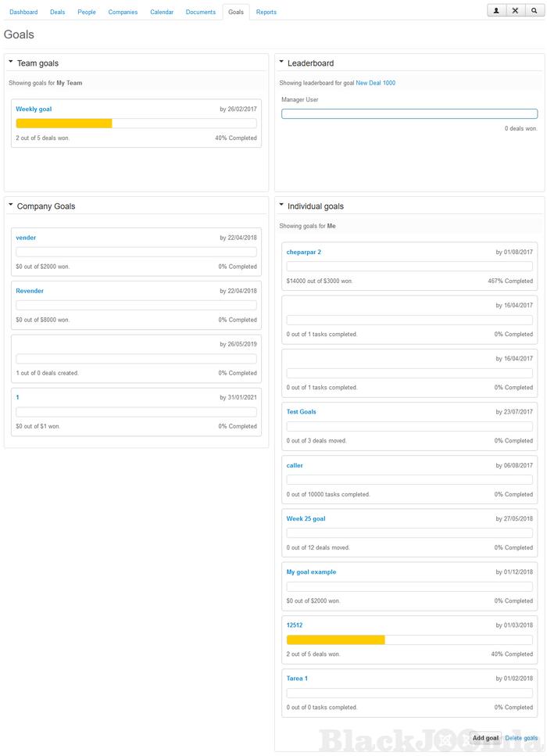This screenshot has height=756, width=547.
Task: Collapse the Company Goals panel arrow
Action: [x=11, y=204]
